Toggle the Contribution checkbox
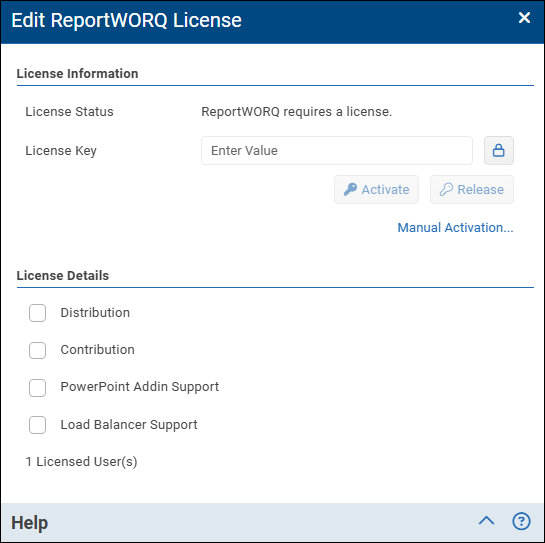 (x=38, y=350)
